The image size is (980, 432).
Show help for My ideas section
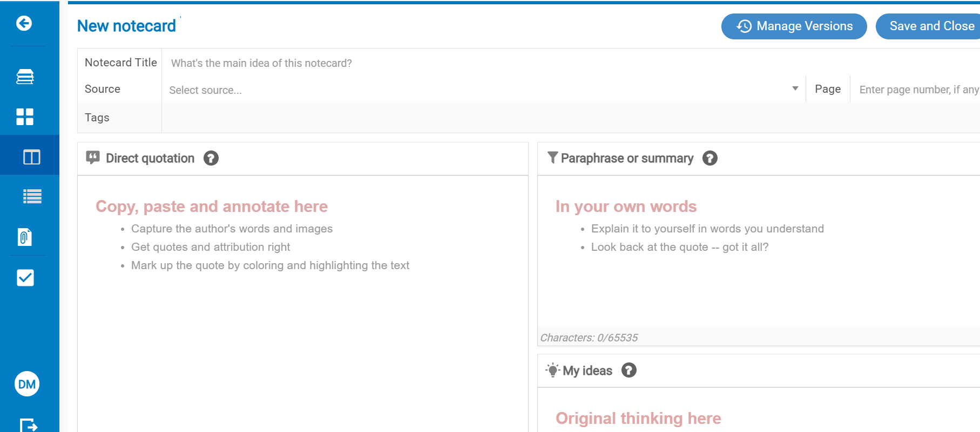(629, 371)
